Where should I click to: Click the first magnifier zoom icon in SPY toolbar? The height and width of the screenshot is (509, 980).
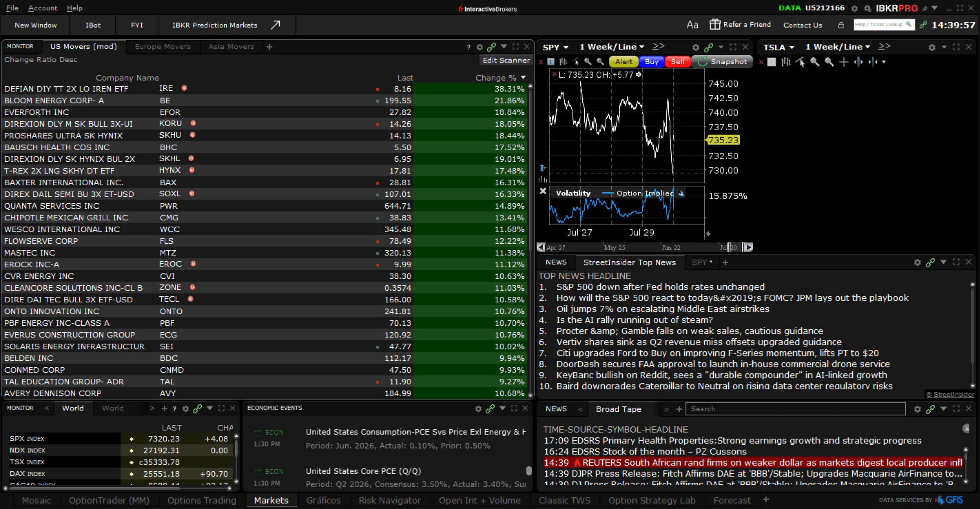[x=588, y=62]
